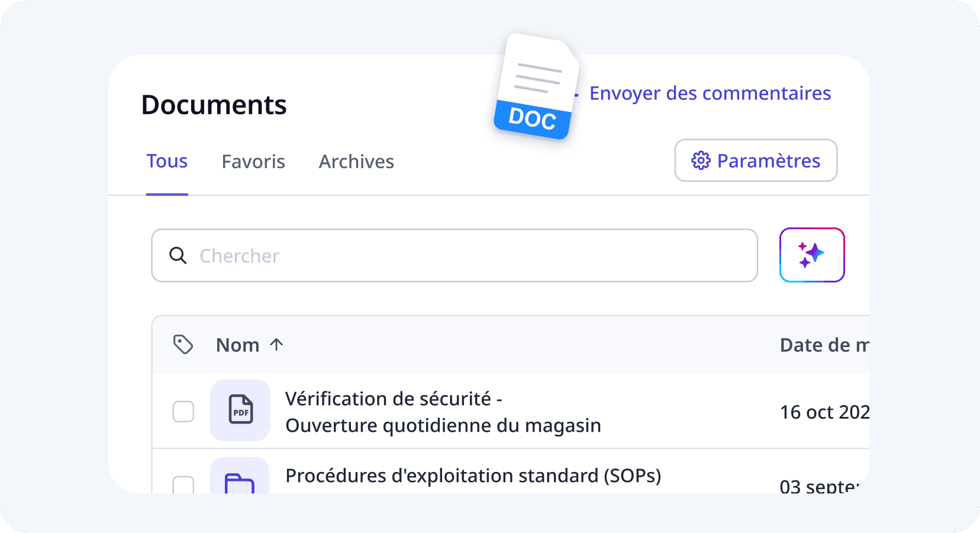
Task: Click the gear icon in Paramètres
Action: (701, 160)
